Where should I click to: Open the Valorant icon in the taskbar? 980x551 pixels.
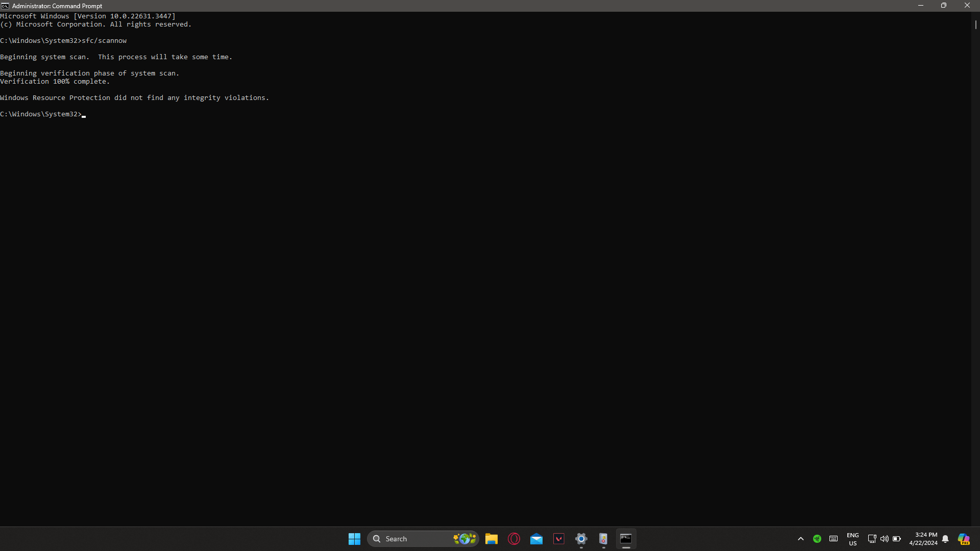(x=559, y=539)
